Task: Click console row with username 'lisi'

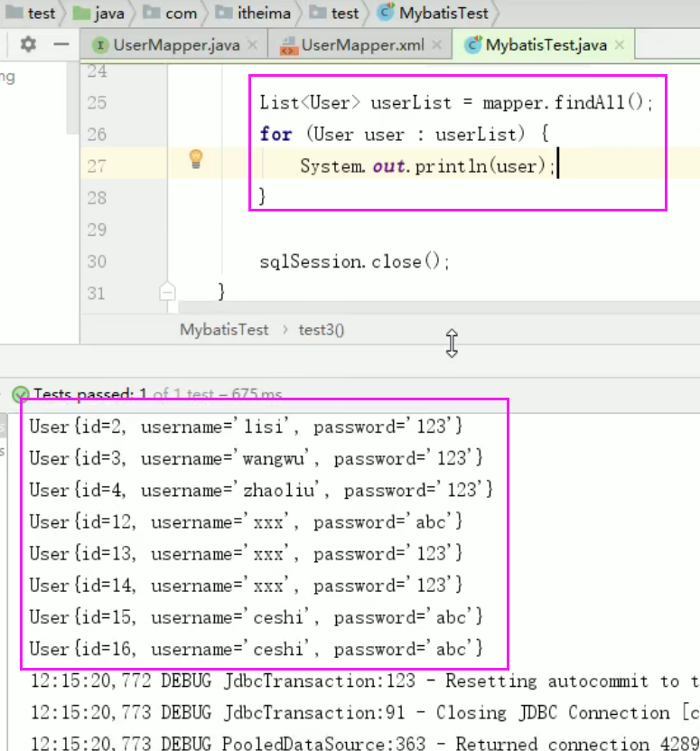Action: click(246, 427)
